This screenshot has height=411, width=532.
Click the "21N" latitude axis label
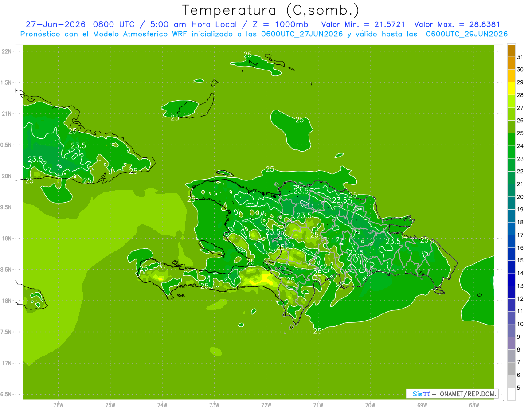pyautogui.click(x=8, y=114)
